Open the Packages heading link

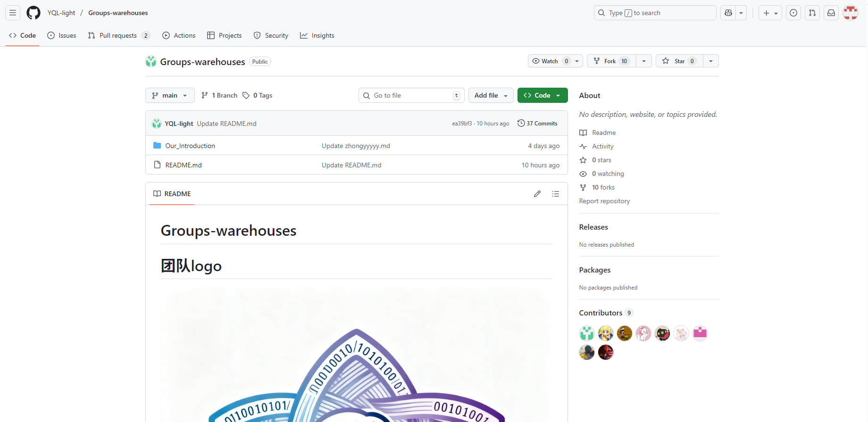tap(595, 270)
